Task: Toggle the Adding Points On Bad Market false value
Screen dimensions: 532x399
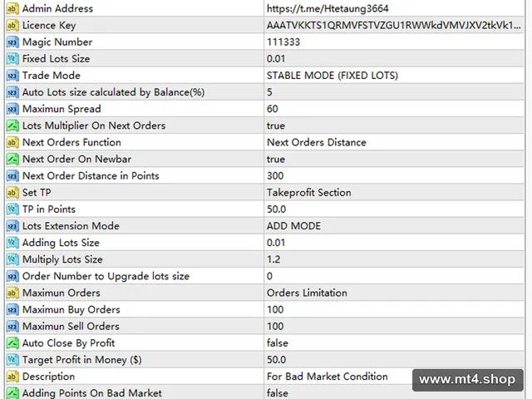Action: tap(394, 393)
